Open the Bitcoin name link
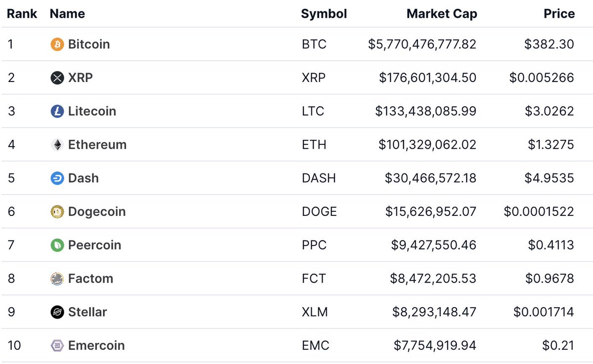The height and width of the screenshot is (364, 593). (x=89, y=44)
